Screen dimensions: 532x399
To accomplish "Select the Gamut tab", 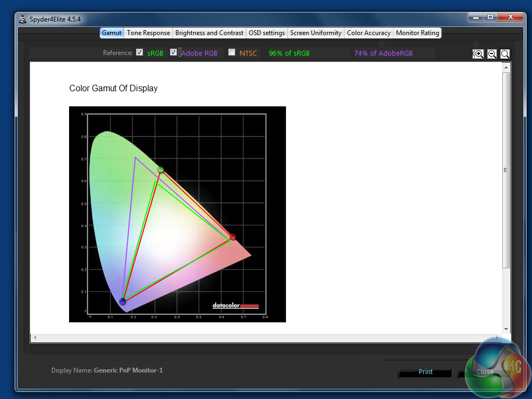I will [x=112, y=33].
